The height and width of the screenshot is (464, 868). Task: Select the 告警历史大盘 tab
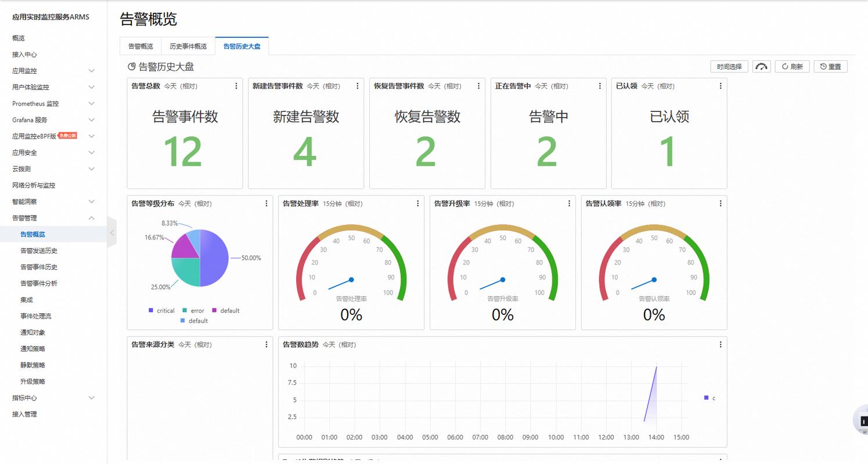pos(242,46)
